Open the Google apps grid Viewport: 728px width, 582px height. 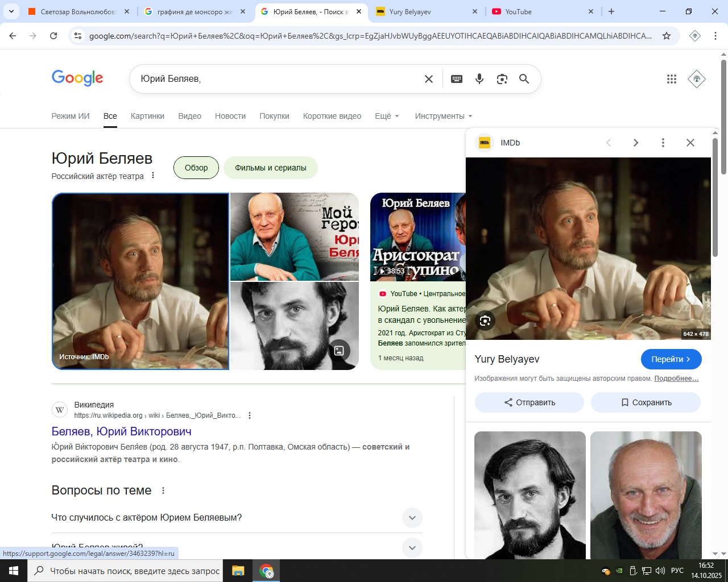pyautogui.click(x=671, y=79)
